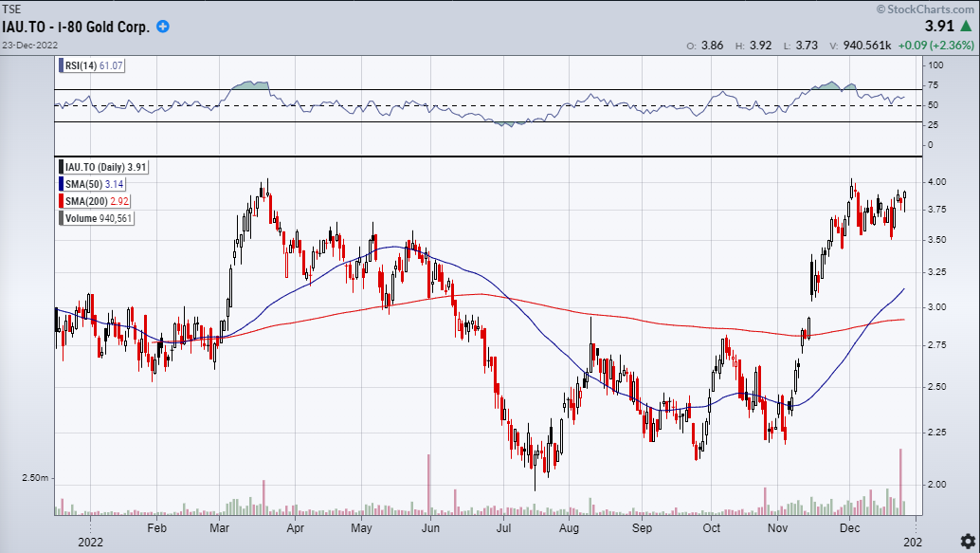
Task: Click the 75 level on the RSI axis
Action: coord(934,85)
